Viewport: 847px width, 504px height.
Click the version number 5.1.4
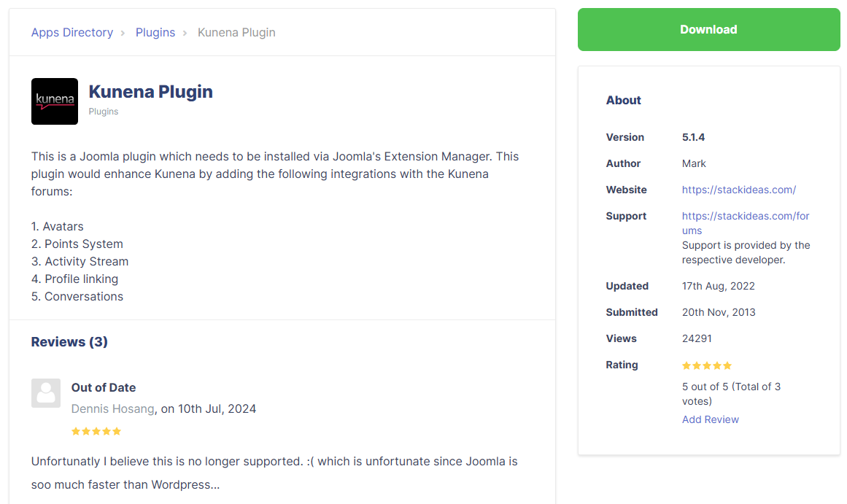tap(693, 137)
